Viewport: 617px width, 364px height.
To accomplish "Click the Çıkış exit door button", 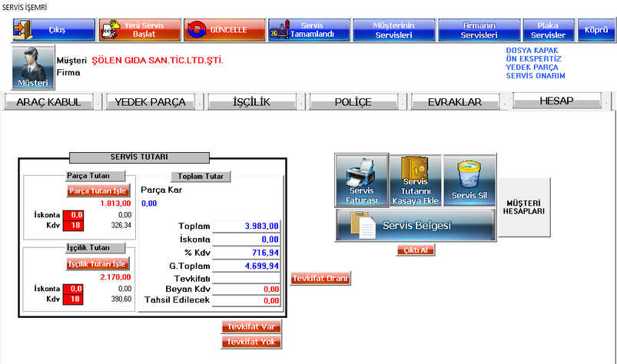I will (x=54, y=30).
